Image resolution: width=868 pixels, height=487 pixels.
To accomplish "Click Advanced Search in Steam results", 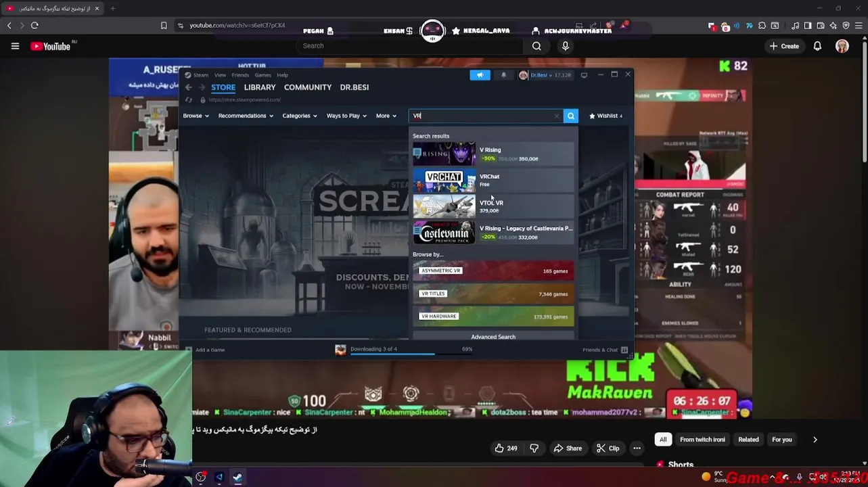I will tap(493, 336).
